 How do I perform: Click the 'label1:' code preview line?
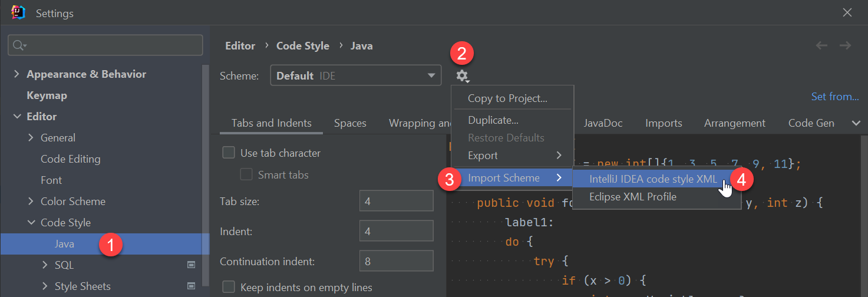coord(529,222)
